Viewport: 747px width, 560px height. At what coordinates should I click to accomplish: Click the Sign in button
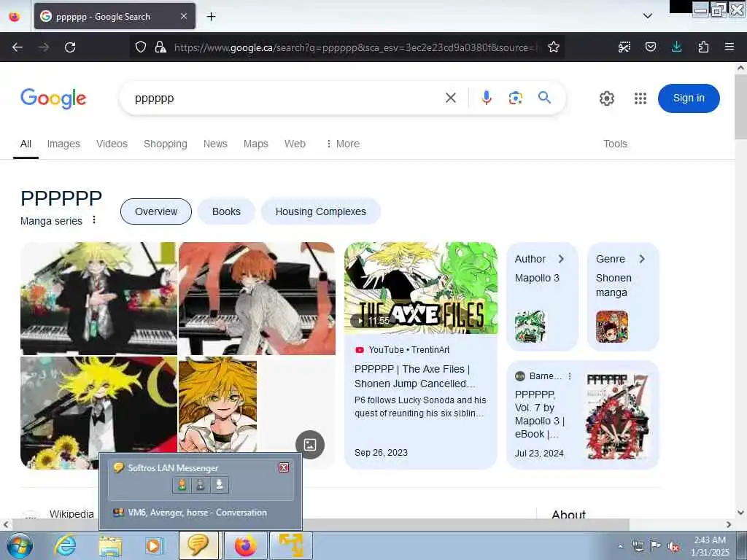pos(689,98)
